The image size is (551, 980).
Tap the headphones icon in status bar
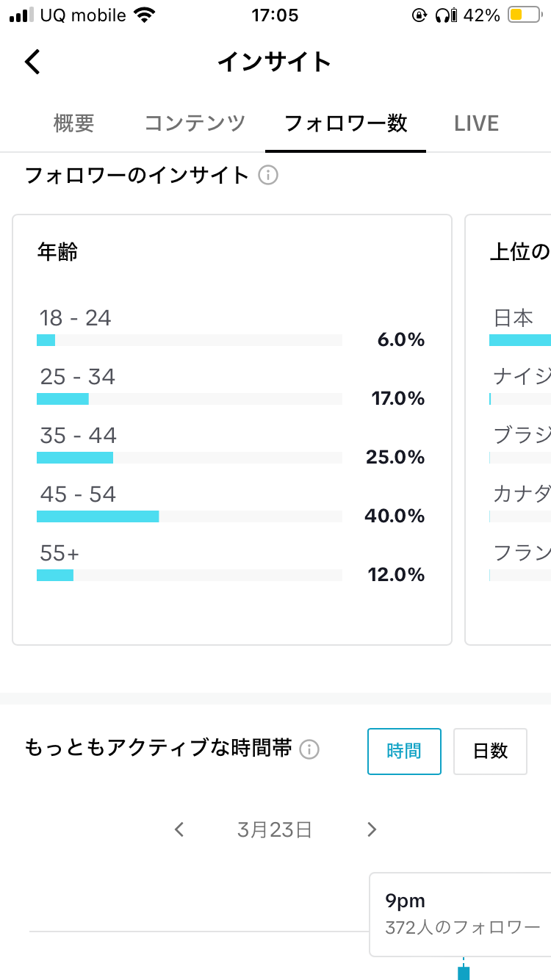click(x=442, y=15)
